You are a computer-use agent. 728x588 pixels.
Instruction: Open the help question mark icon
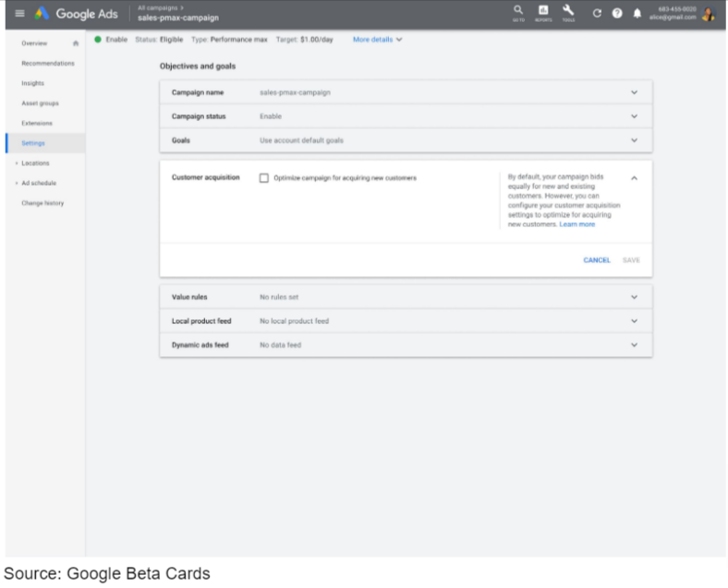[617, 14]
